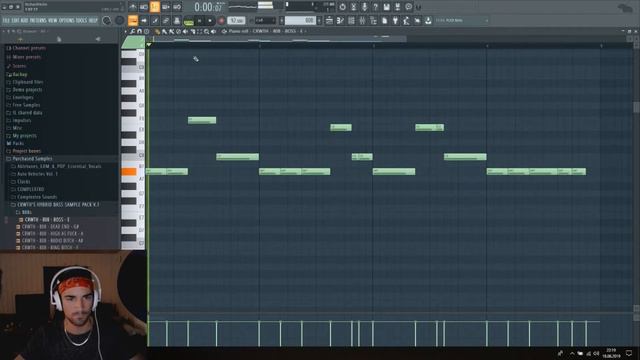The image size is (640, 360).
Task: Click the undo history circular arrow icon
Action: pos(342,7)
